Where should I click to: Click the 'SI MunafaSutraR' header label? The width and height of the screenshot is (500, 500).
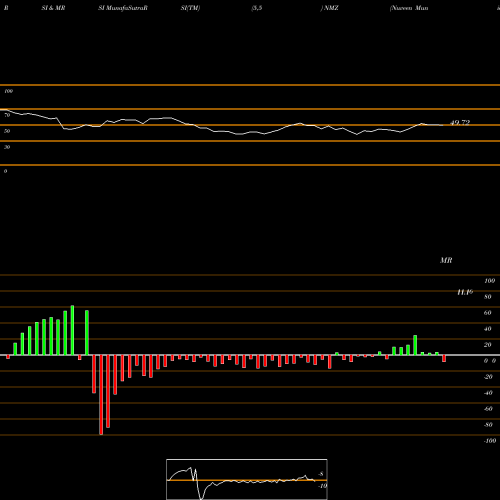click(x=123, y=8)
